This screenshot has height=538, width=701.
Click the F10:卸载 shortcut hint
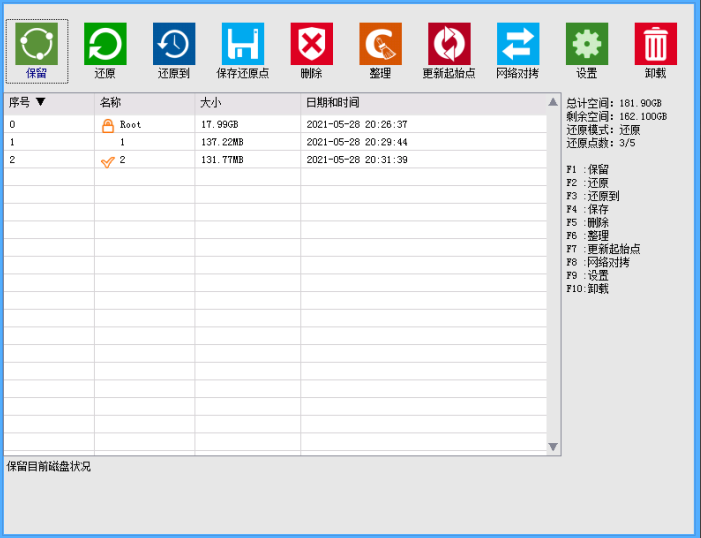click(x=587, y=289)
